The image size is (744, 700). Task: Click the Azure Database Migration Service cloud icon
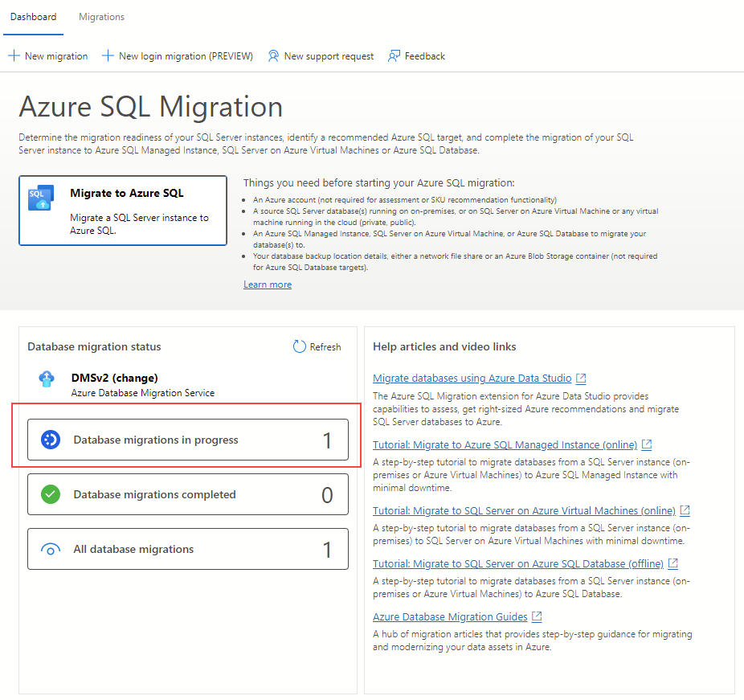[x=47, y=379]
